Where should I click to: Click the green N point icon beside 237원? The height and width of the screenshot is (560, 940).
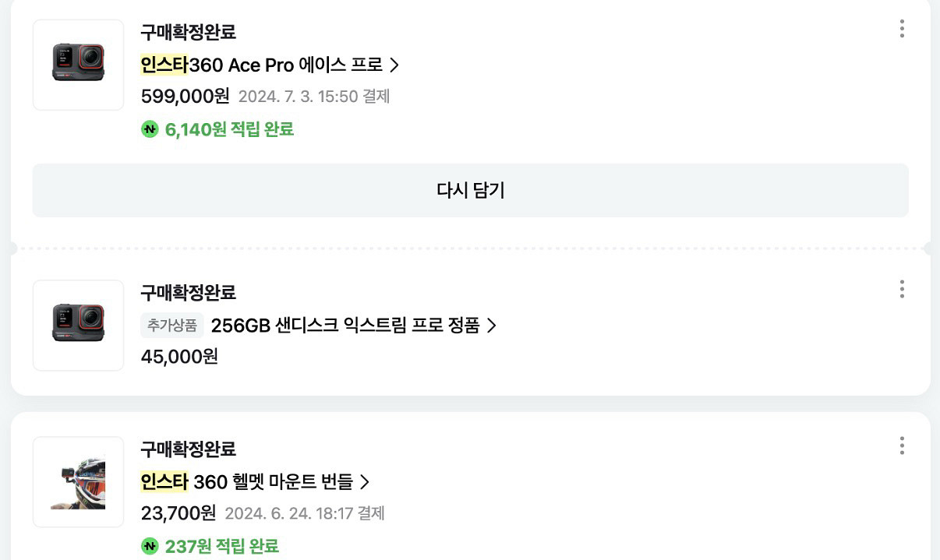coord(150,546)
